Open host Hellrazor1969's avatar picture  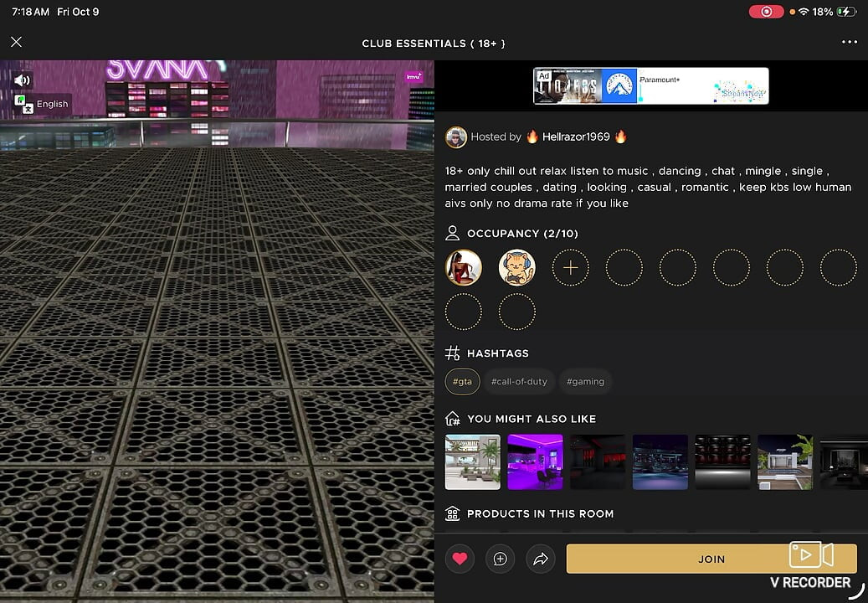tap(456, 137)
